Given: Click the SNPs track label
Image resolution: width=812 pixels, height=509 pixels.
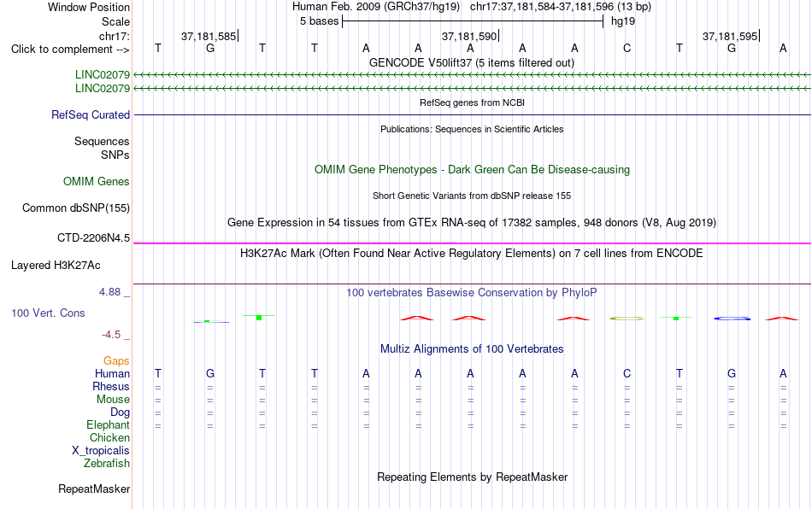Looking at the screenshot, I should [x=115, y=155].
